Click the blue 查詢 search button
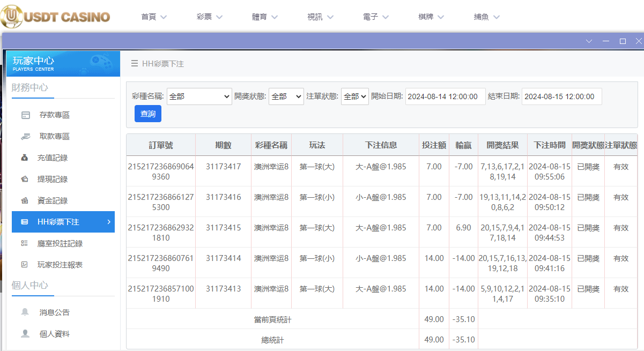 click(147, 114)
